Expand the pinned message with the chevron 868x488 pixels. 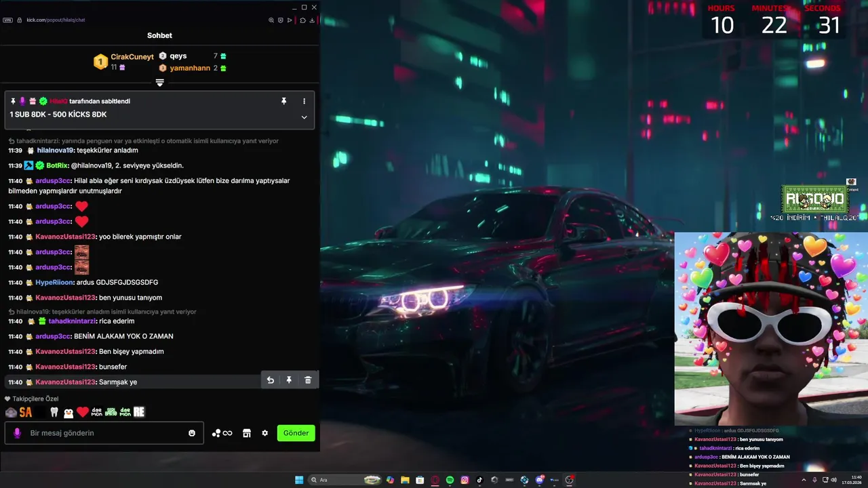304,117
